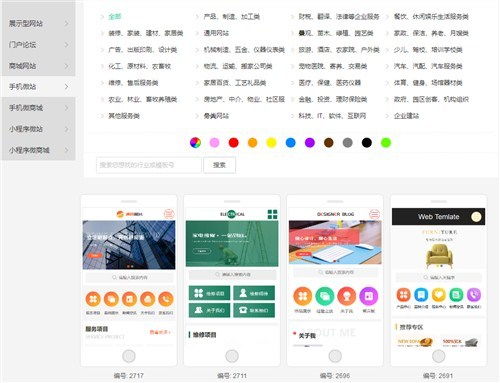The image size is (500, 383).
Task: Click the 编号: 2691 label
Action: coord(438,376)
